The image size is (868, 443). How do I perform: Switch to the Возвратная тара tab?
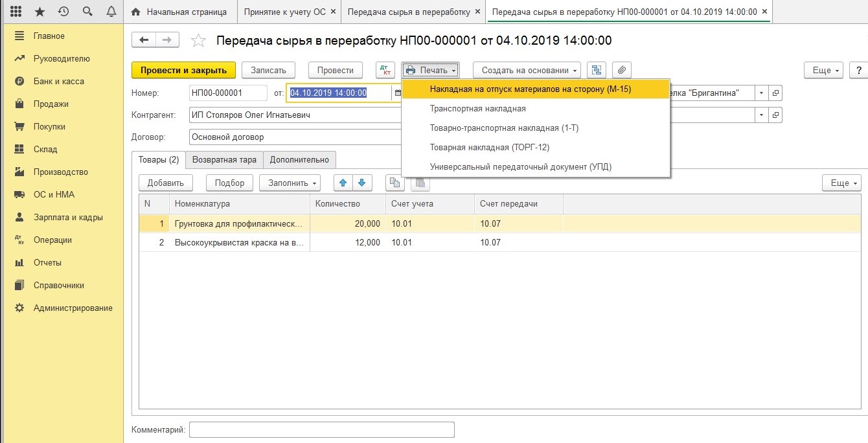pyautogui.click(x=224, y=159)
